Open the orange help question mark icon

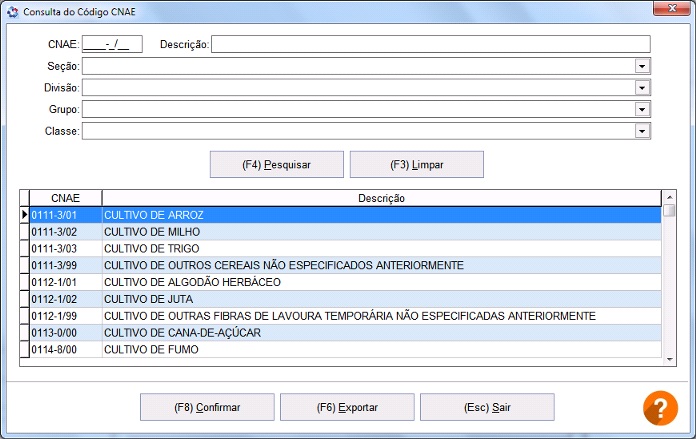pyautogui.click(x=660, y=407)
